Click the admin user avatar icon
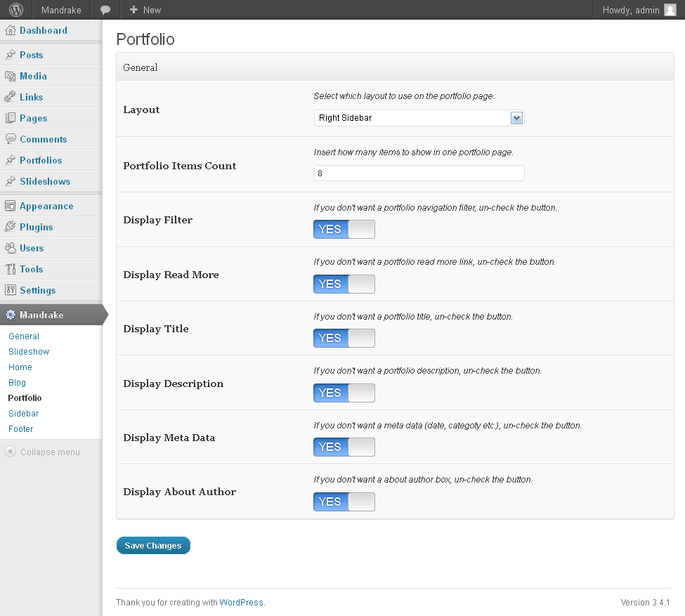Image resolution: width=685 pixels, height=616 pixels. (x=670, y=10)
